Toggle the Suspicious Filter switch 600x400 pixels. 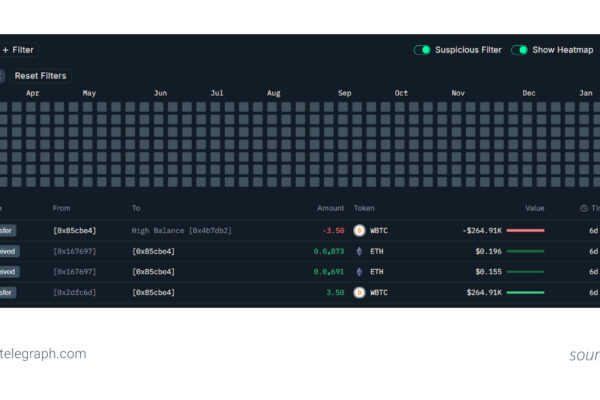tap(423, 50)
